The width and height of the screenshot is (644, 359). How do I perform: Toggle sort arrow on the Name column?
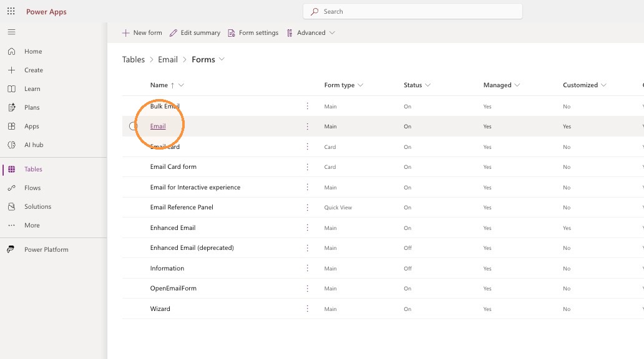[172, 85]
